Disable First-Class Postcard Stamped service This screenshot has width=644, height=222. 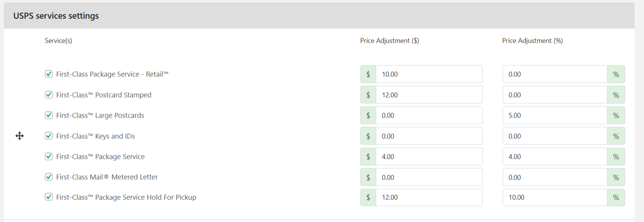[49, 95]
